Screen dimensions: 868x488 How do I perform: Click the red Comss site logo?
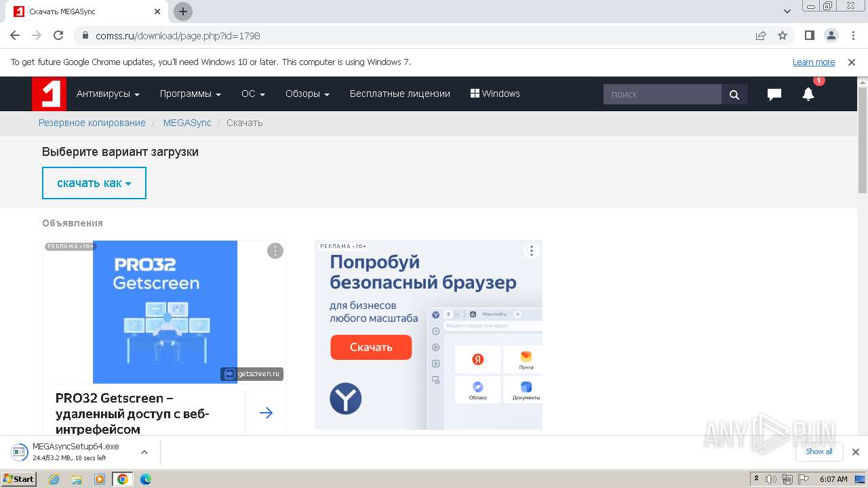49,94
